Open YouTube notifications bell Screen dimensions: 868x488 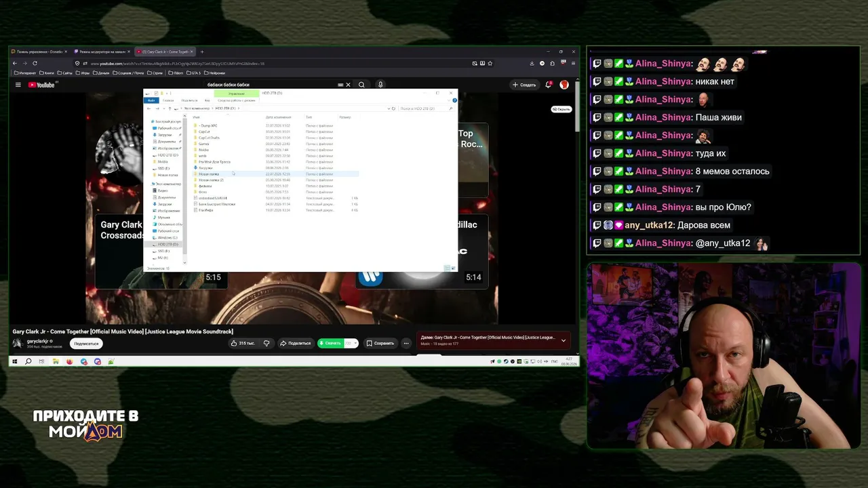pyautogui.click(x=549, y=85)
